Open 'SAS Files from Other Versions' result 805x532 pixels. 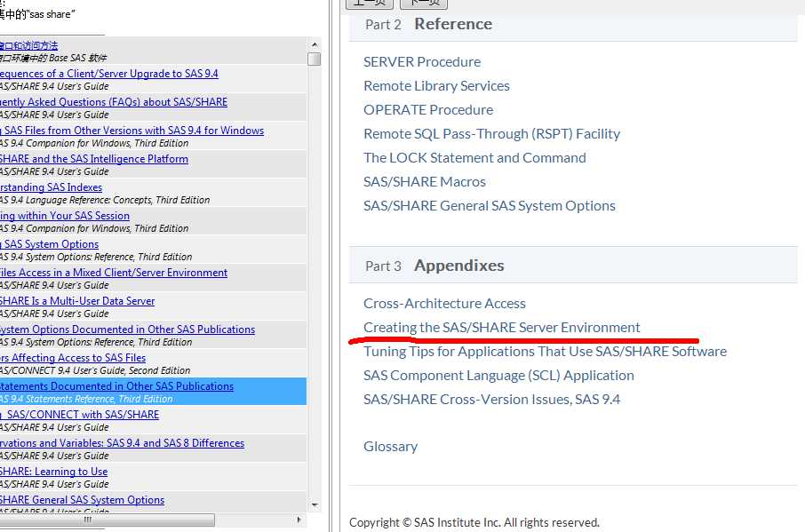click(x=132, y=131)
